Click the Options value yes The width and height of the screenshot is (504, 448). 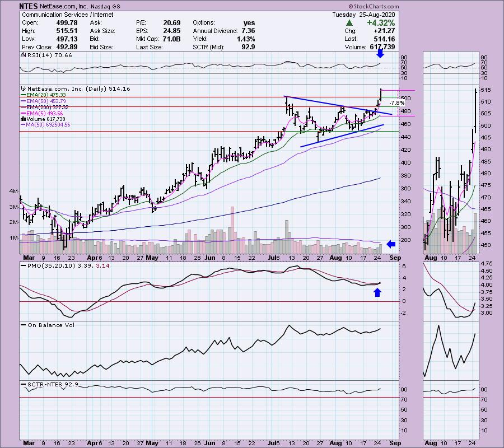point(249,23)
